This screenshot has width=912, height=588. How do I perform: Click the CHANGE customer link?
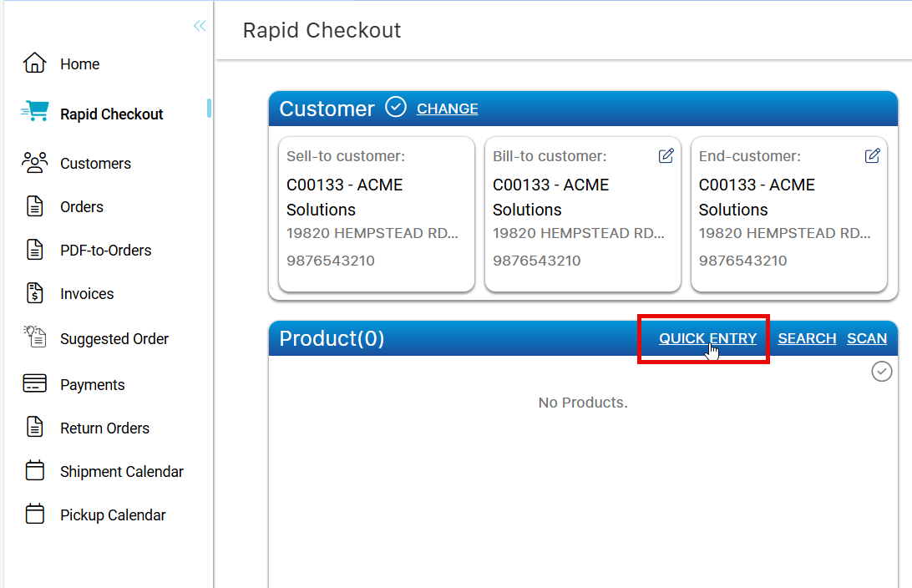(448, 109)
